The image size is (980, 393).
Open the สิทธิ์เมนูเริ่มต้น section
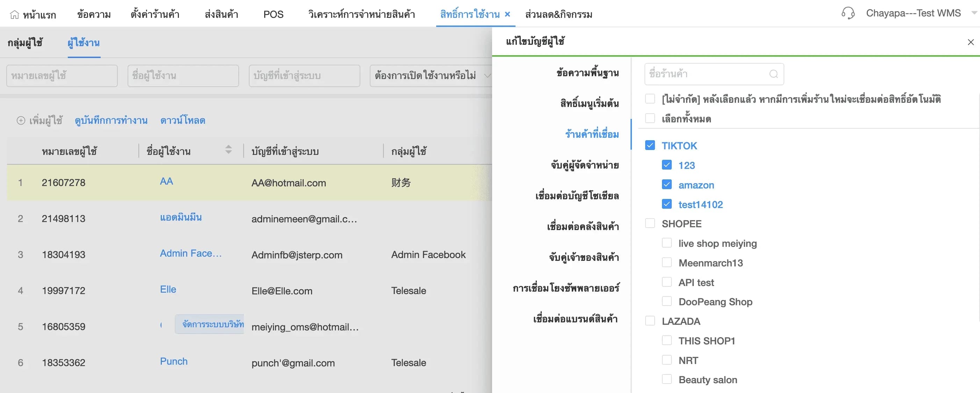(x=589, y=103)
